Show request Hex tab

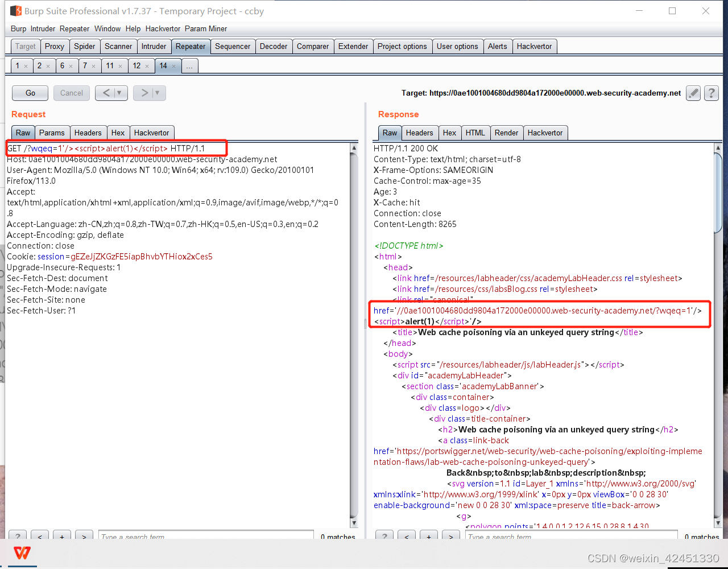(x=118, y=133)
